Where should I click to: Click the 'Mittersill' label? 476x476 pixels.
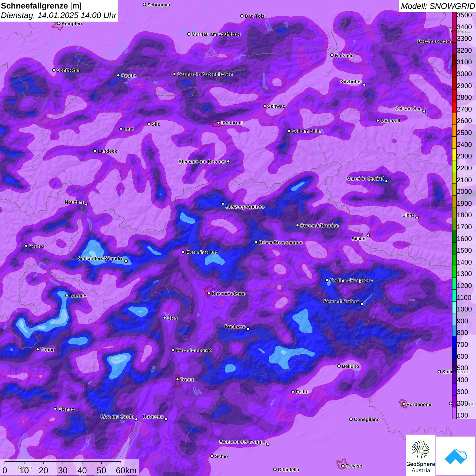point(390,121)
